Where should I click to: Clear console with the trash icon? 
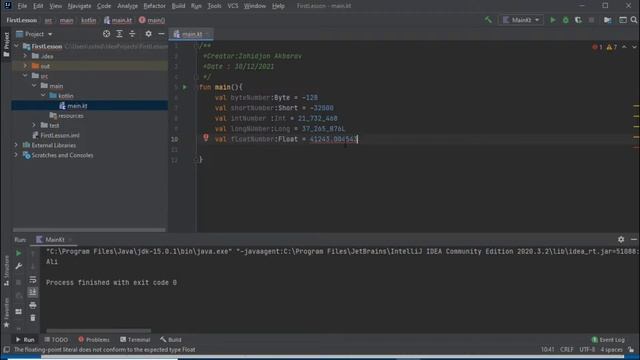33,318
